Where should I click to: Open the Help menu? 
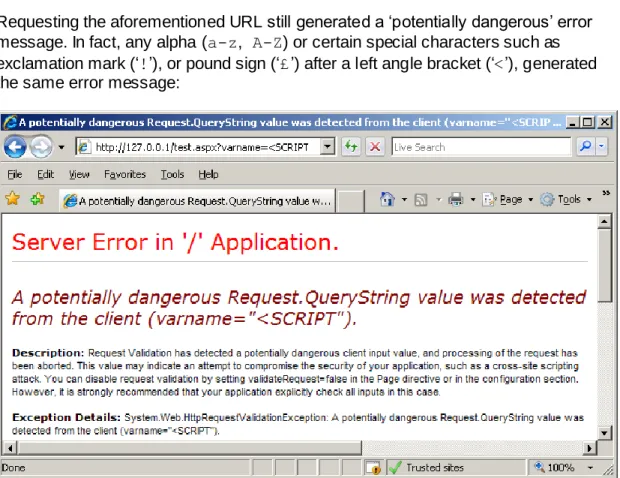[208, 174]
